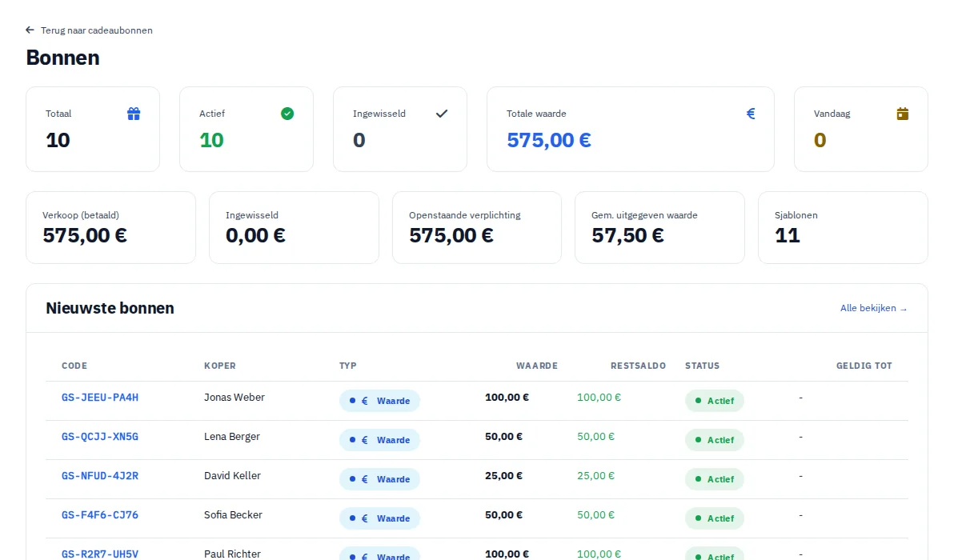The width and height of the screenshot is (954, 560).
Task: Open voucher code GS-JEEU-PA4H
Action: tap(100, 398)
